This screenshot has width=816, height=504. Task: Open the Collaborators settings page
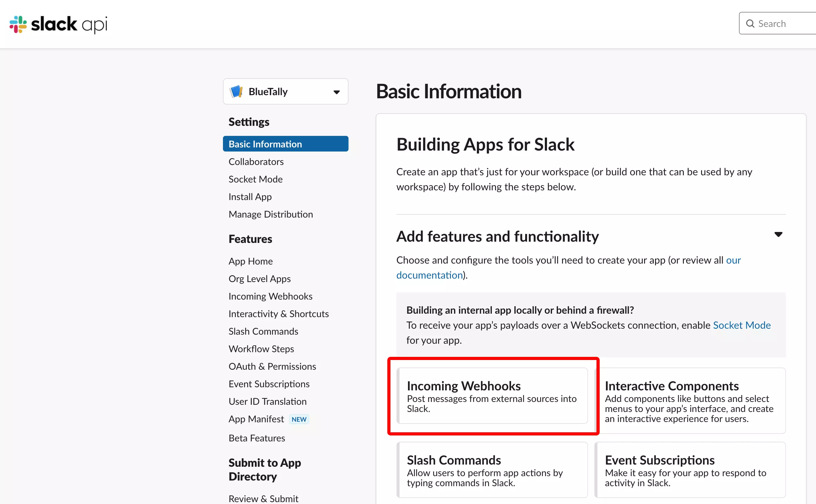click(256, 162)
